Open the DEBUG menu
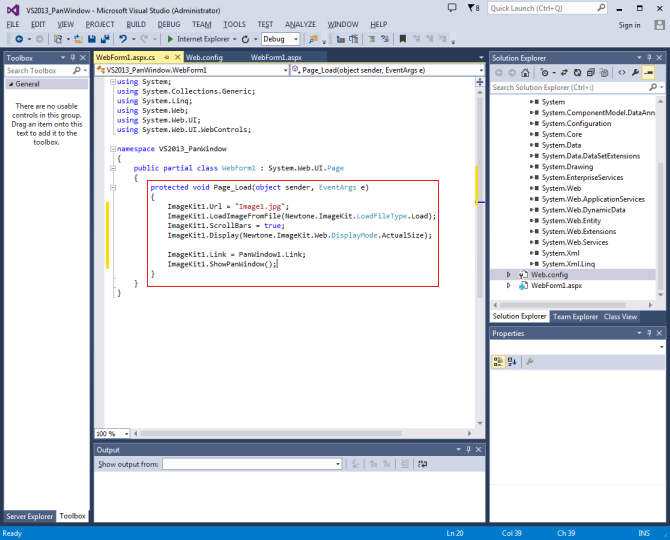 pos(169,24)
